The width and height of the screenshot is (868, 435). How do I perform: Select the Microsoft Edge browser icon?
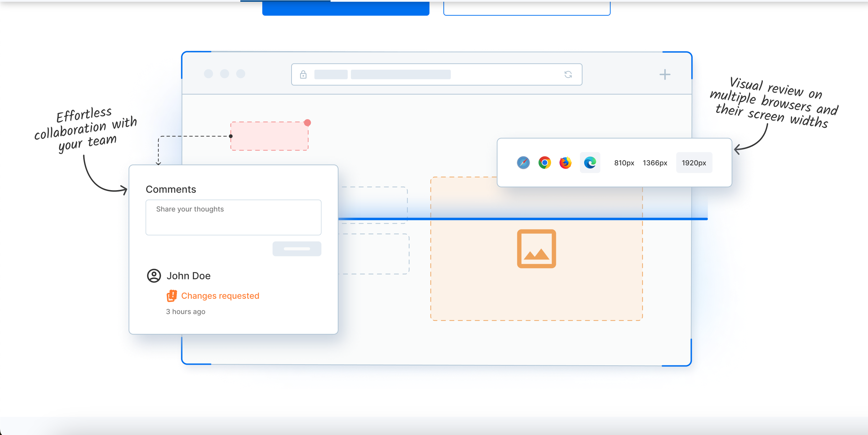(x=590, y=163)
